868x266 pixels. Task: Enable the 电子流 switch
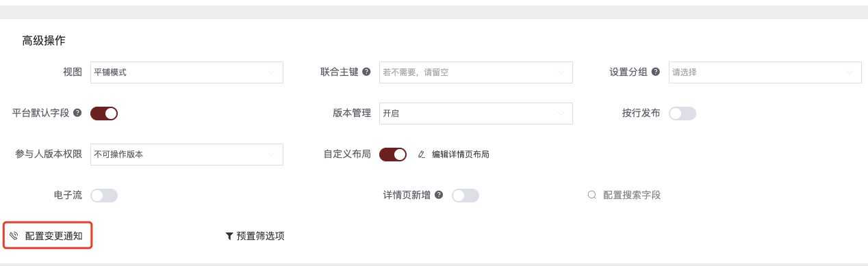coord(104,196)
